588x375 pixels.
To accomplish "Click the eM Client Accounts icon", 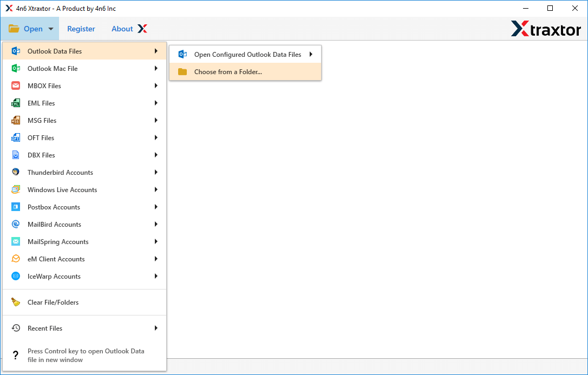I will tap(16, 259).
